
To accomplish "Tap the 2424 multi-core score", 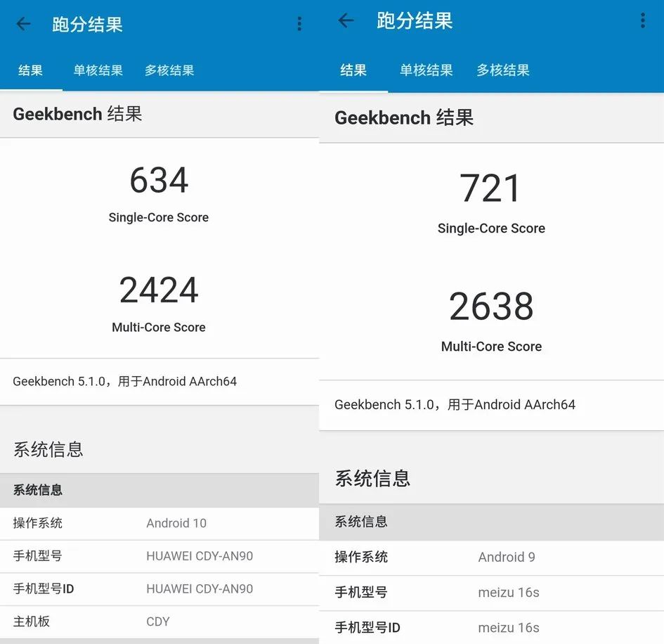I will pyautogui.click(x=159, y=290).
